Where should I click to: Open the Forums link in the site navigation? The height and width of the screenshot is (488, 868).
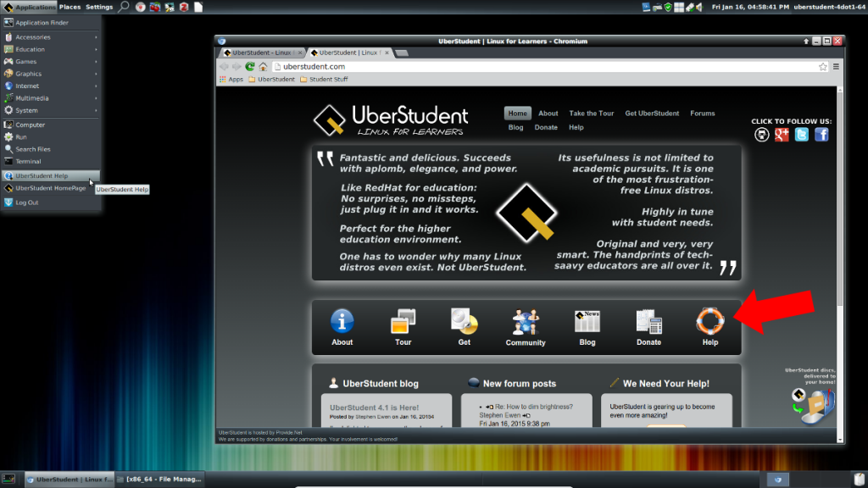[x=702, y=114]
